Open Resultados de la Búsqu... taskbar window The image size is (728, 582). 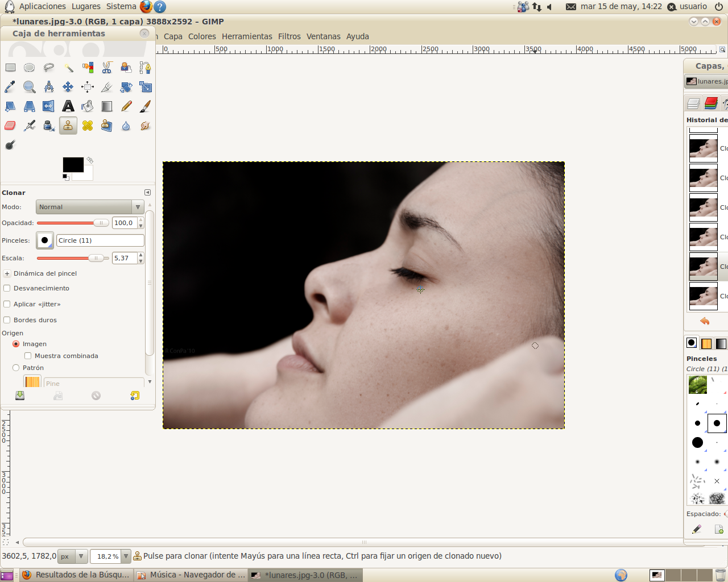click(x=76, y=575)
